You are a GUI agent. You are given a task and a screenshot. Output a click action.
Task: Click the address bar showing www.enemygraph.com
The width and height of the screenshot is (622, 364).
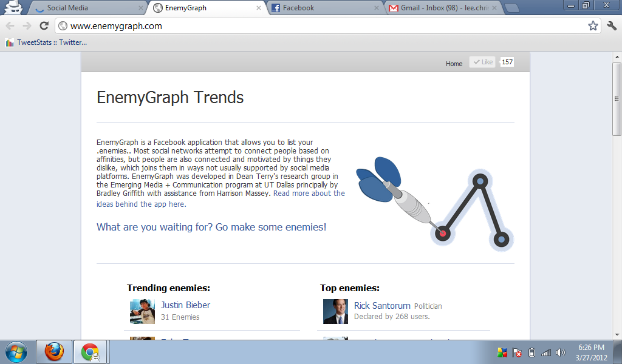327,26
